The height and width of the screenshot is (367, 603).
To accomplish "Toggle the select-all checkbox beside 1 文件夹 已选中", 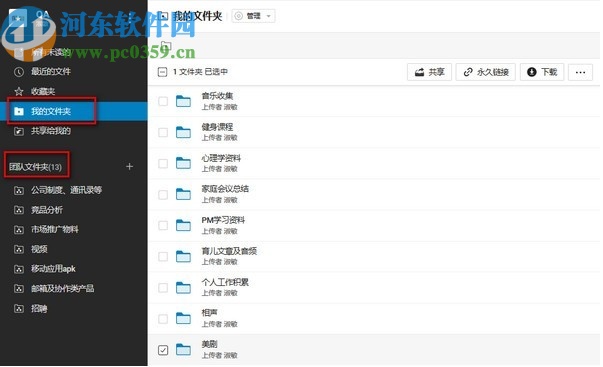I will coord(163,72).
